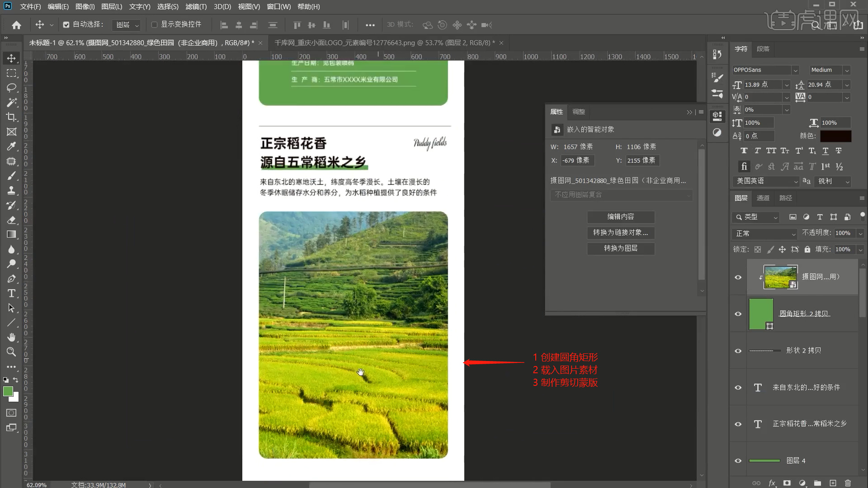Hide the 圆角矩形 2 拷贝 layer

738,314
